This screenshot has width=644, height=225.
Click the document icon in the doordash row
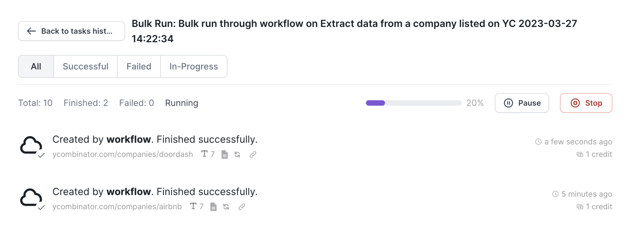click(225, 154)
